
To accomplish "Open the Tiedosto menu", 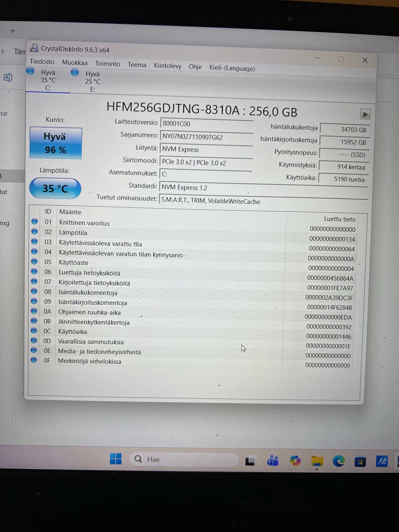I will (42, 62).
